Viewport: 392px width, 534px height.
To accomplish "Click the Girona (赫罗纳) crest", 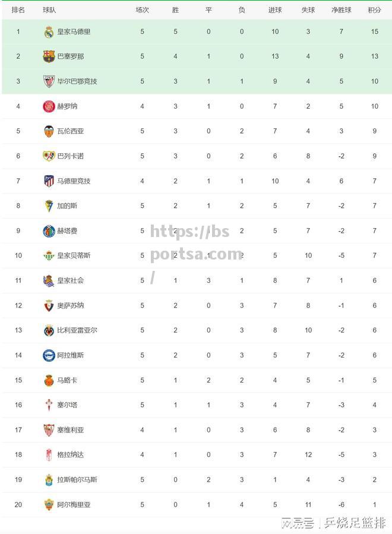I will click(x=49, y=106).
